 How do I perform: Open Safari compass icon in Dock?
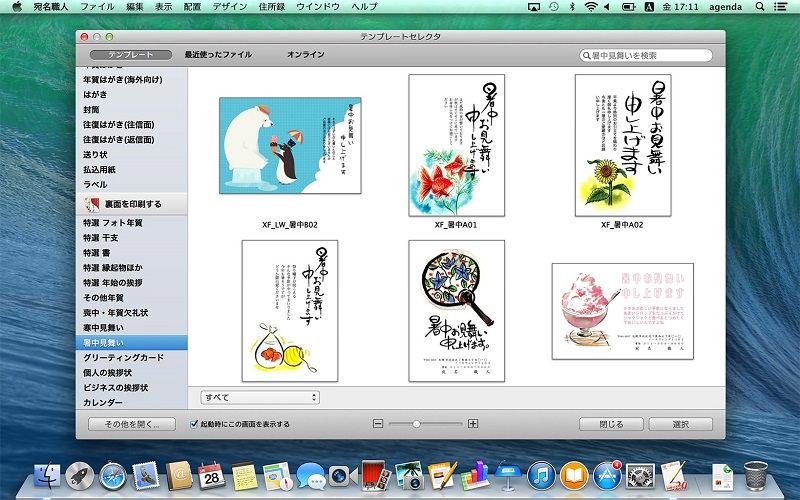click(113, 477)
